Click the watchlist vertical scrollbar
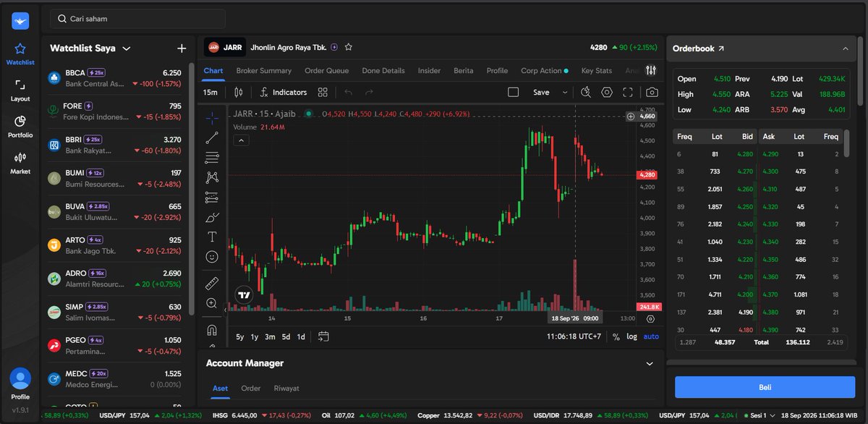Screen dimensions: 868x424 (x=191, y=188)
